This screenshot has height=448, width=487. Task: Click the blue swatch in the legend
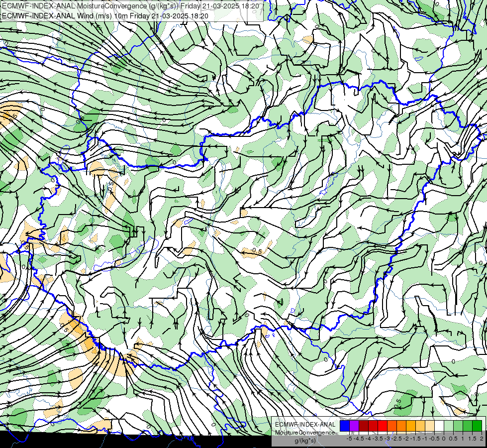coord(345,426)
